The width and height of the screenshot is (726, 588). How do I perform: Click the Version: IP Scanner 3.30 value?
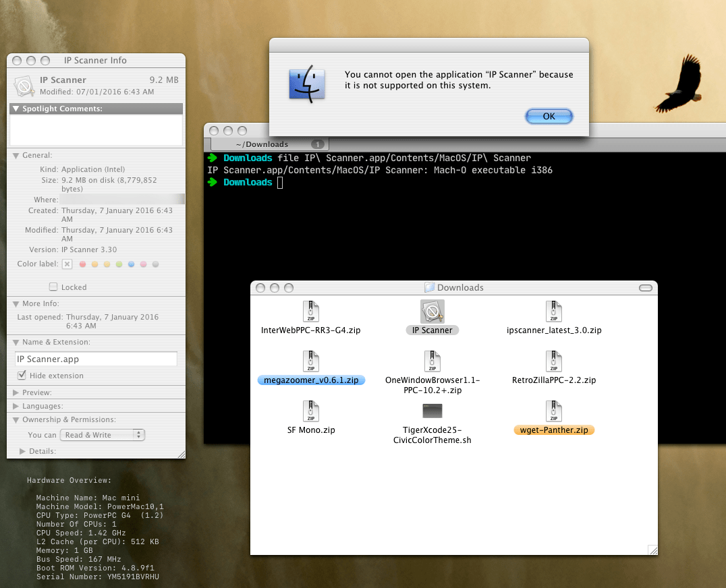tap(89, 249)
